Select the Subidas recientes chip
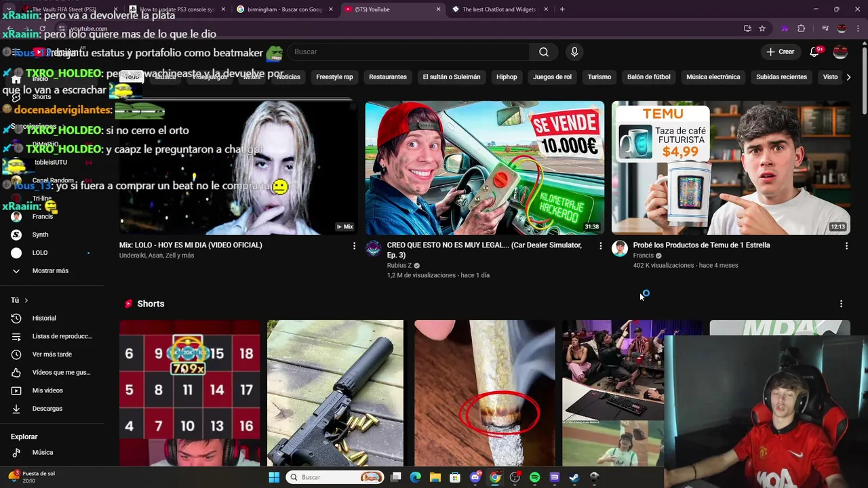This screenshot has width=868, height=488. [x=781, y=77]
